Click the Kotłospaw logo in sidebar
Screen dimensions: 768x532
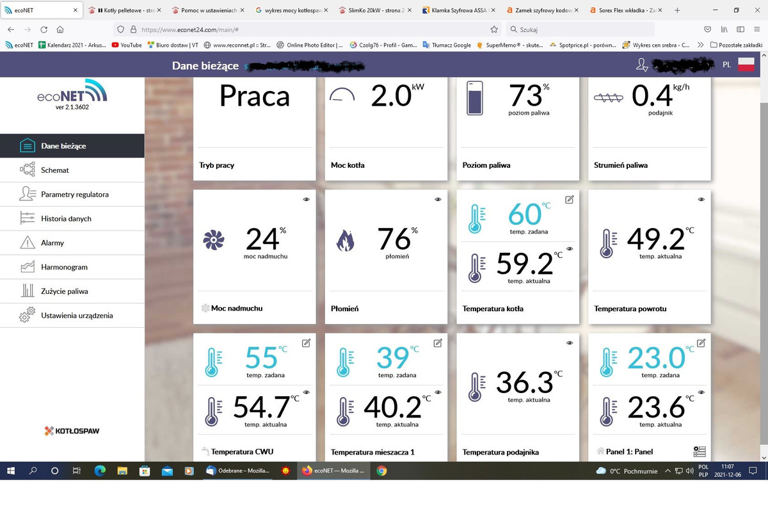[x=72, y=431]
